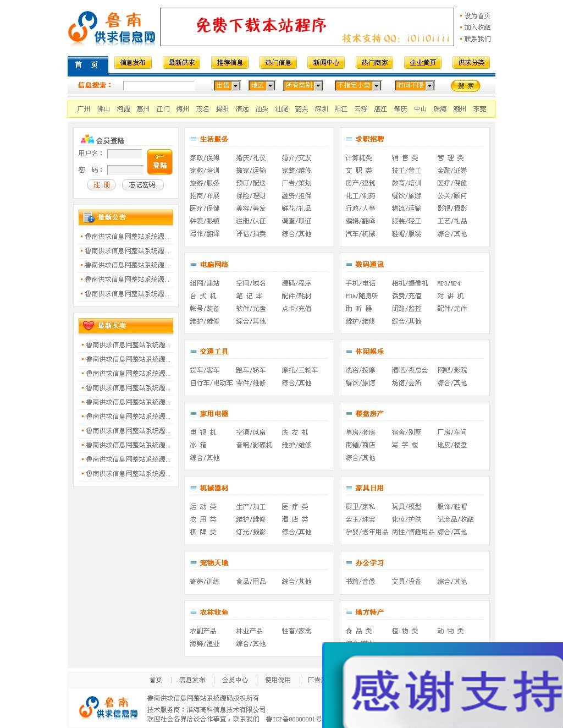The height and width of the screenshot is (728, 563).
Task: Open the 家具日用 category heading
Action: point(369,488)
